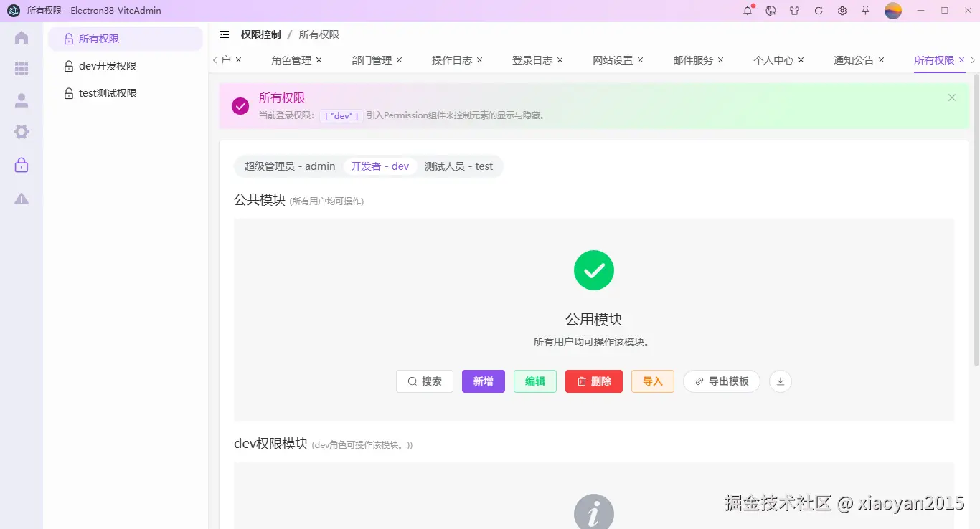Click the language switch icon in title bar
Screen dimensions: 980x529
click(x=771, y=11)
